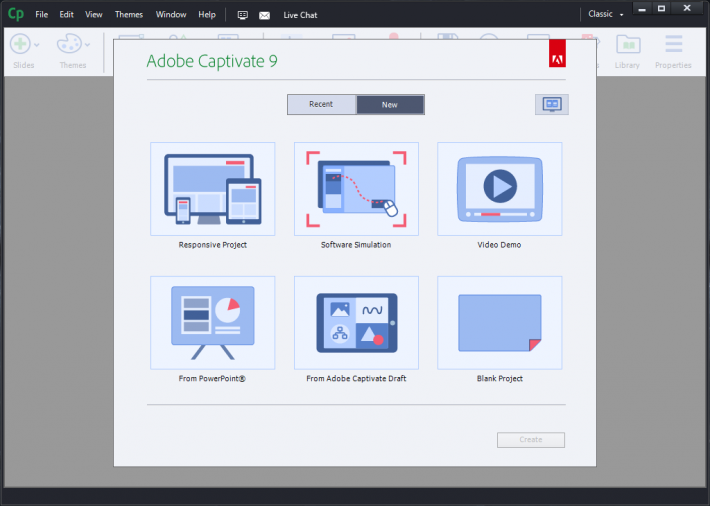The height and width of the screenshot is (506, 710).
Task: Open Live Chat
Action: click(x=300, y=15)
